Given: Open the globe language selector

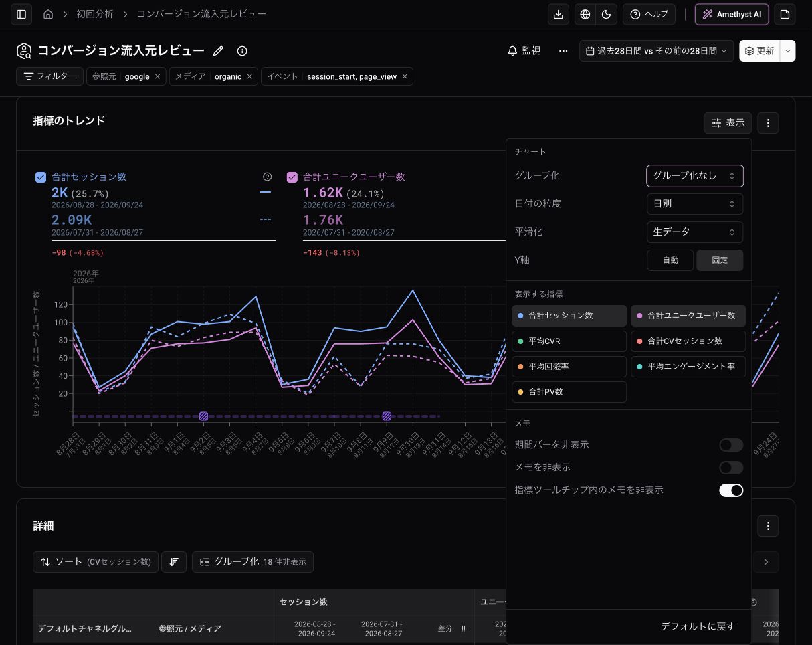Looking at the screenshot, I should pos(585,14).
